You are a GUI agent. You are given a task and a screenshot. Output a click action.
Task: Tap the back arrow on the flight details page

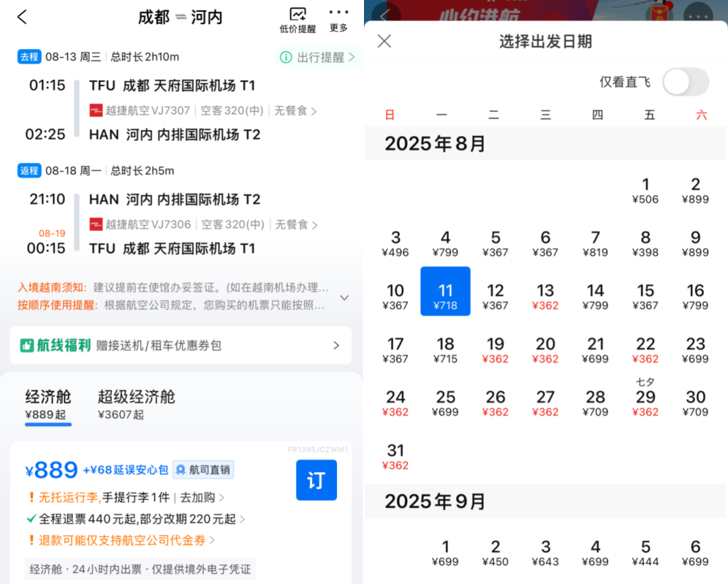pyautogui.click(x=22, y=17)
